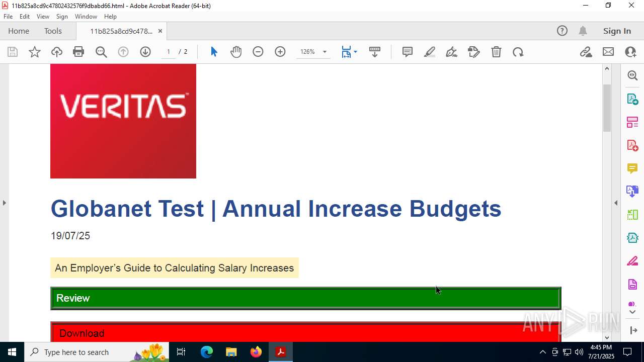Open the find text magnifier
The height and width of the screenshot is (362, 644).
click(x=101, y=52)
